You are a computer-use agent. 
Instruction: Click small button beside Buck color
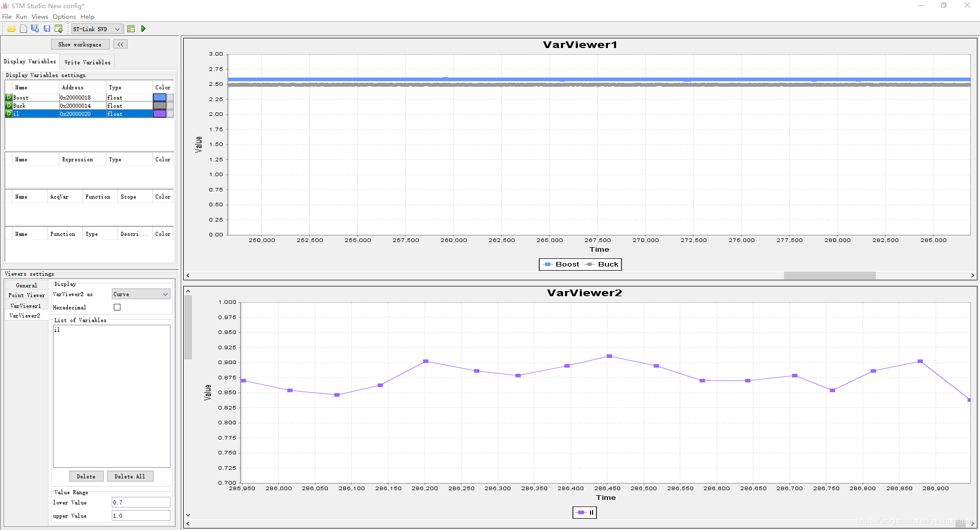(170, 106)
